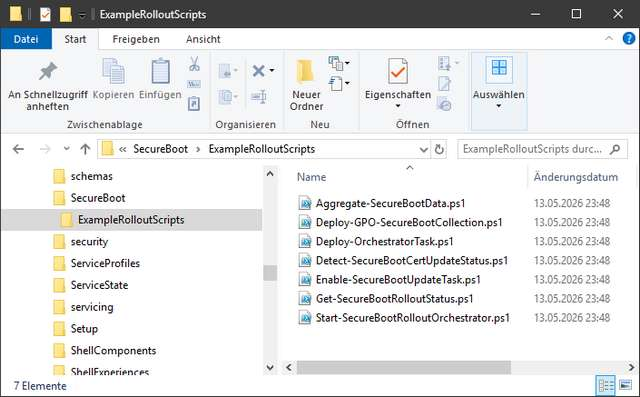
Task: Open Eigenschaften via the checkmark document icon
Action: pos(398,71)
